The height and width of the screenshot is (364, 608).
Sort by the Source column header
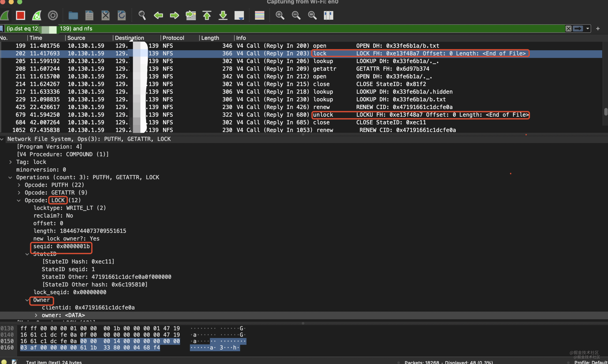(89, 38)
